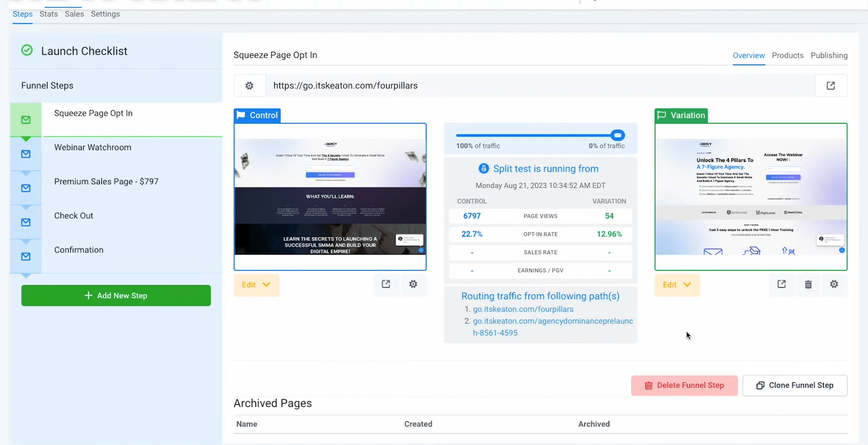Click the envelope icon for Squeeze Page Opt In
The width and height of the screenshot is (868, 445).
(26, 120)
